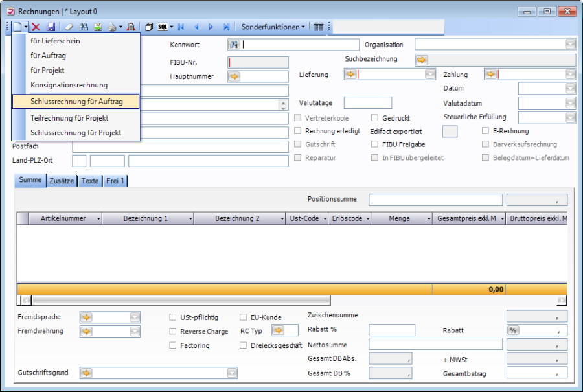Open the Artikelnummer column filter dropdown
The image size is (583, 392).
(x=98, y=219)
